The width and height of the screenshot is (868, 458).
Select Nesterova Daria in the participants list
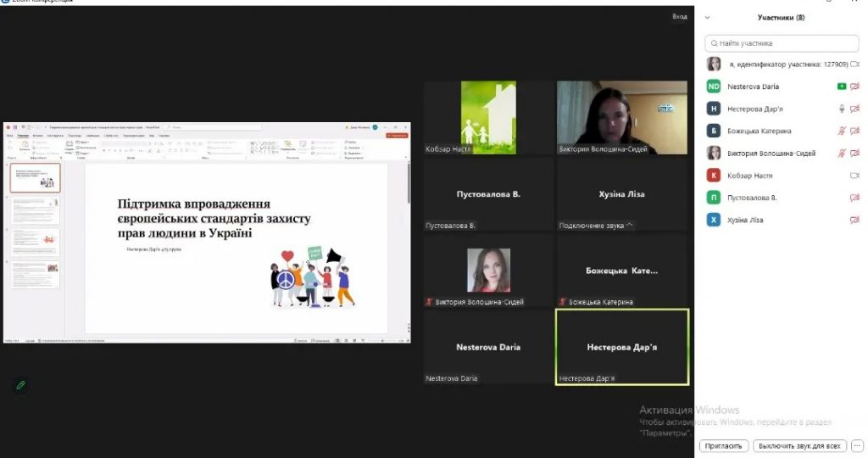[x=753, y=87]
